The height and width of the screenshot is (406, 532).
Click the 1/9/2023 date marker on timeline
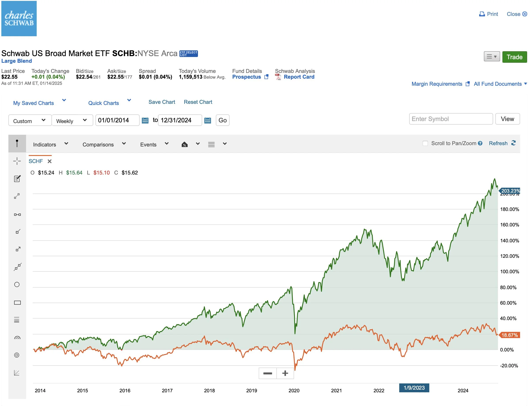pos(414,388)
